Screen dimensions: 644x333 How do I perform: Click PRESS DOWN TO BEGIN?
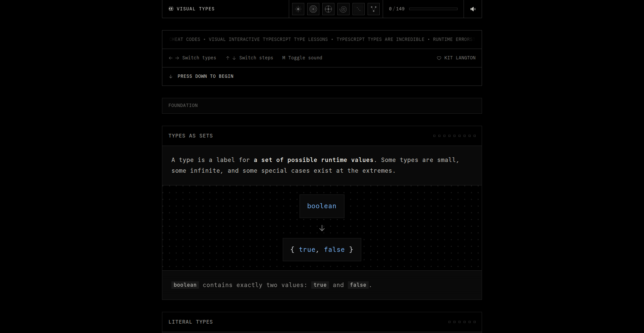205,76
